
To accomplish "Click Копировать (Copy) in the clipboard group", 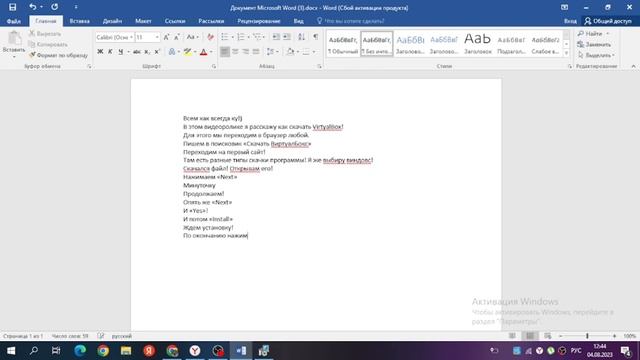I will tap(48, 44).
